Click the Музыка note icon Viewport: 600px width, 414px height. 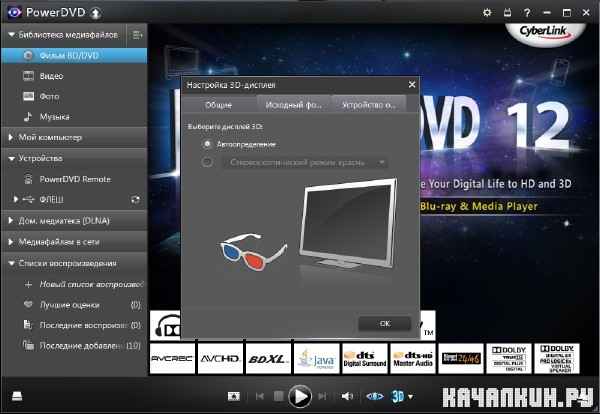click(x=28, y=116)
